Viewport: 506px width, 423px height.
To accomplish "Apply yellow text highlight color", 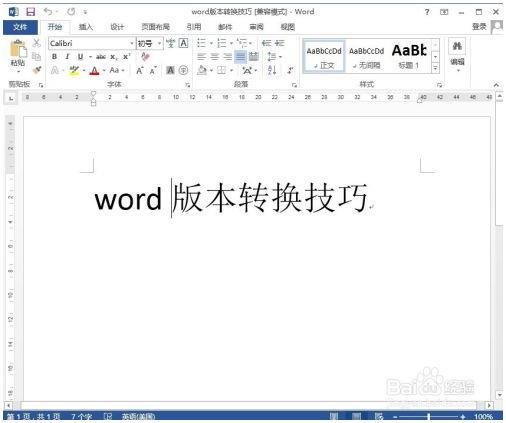I will pos(74,70).
